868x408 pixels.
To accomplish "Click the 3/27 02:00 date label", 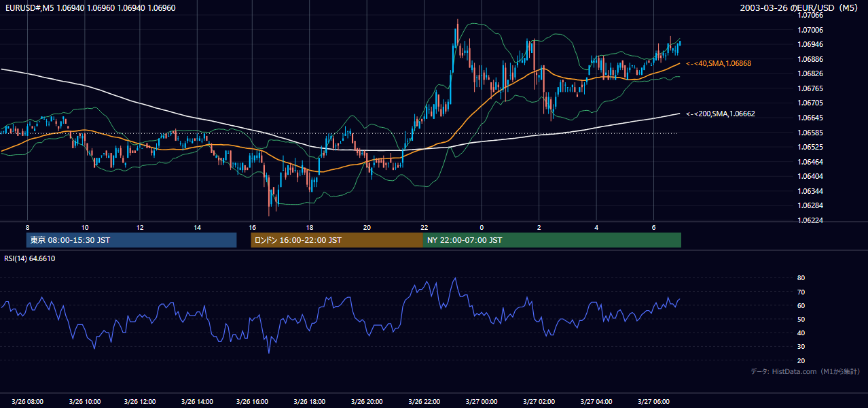I will pos(539,402).
